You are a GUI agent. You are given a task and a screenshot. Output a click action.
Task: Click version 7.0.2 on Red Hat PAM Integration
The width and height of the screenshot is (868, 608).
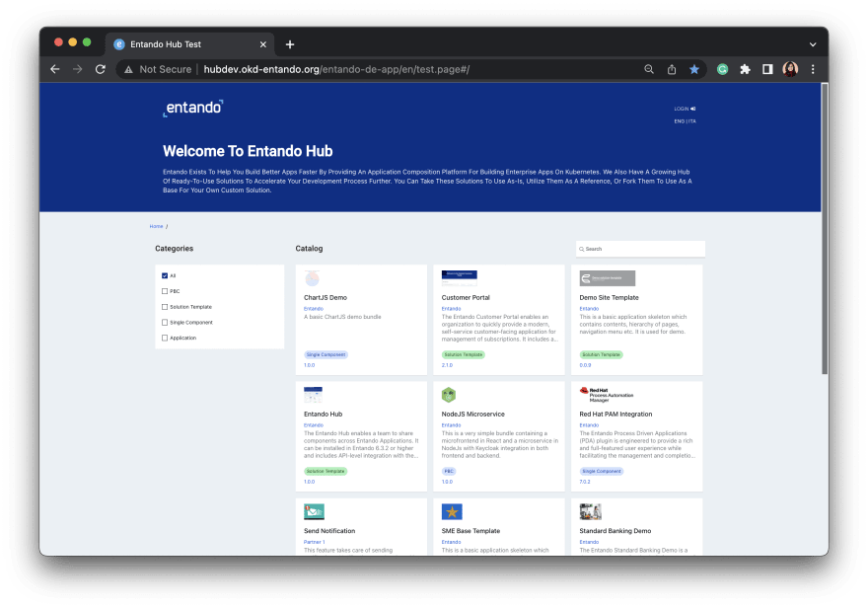tap(585, 482)
